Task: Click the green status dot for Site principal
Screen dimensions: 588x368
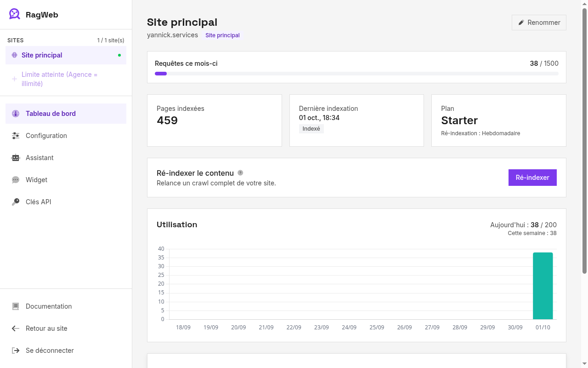Action: 119,55
